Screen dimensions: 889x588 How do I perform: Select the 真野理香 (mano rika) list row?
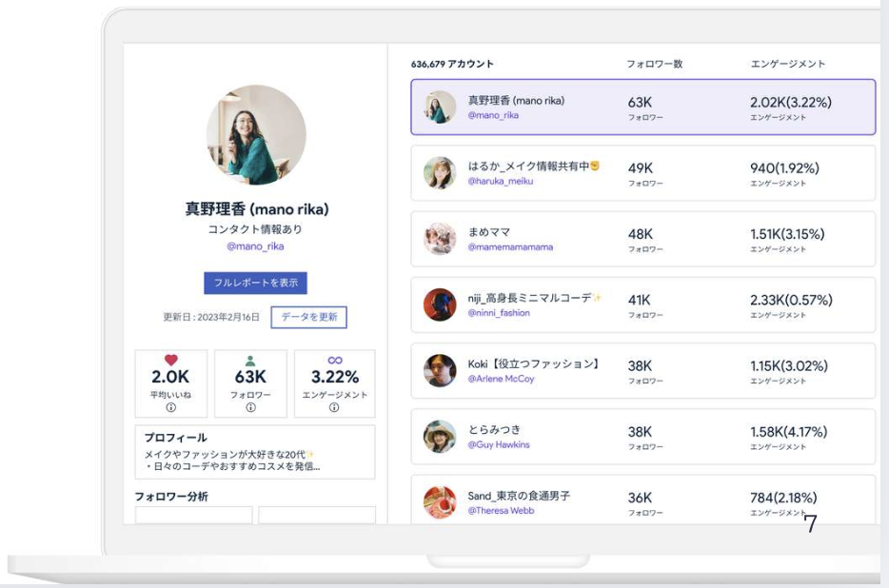pos(642,108)
